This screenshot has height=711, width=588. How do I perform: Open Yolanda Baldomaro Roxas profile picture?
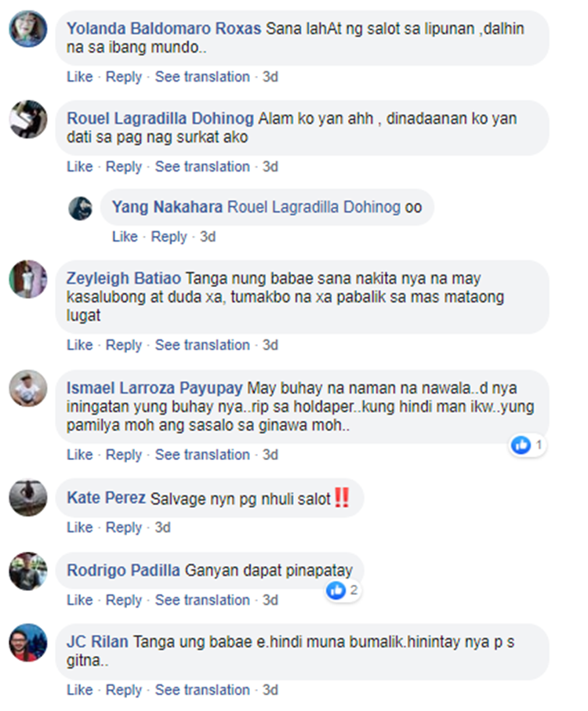(x=28, y=29)
